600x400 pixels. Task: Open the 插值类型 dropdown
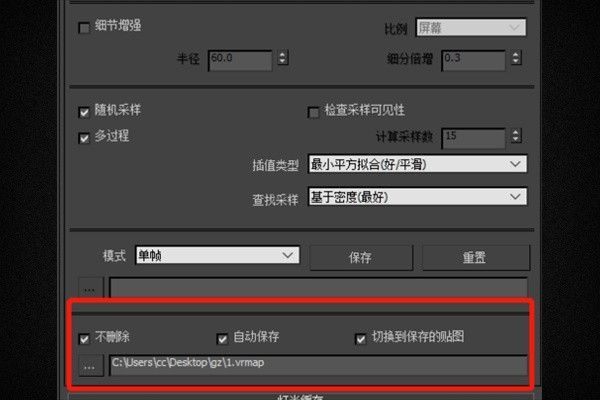pos(417,164)
